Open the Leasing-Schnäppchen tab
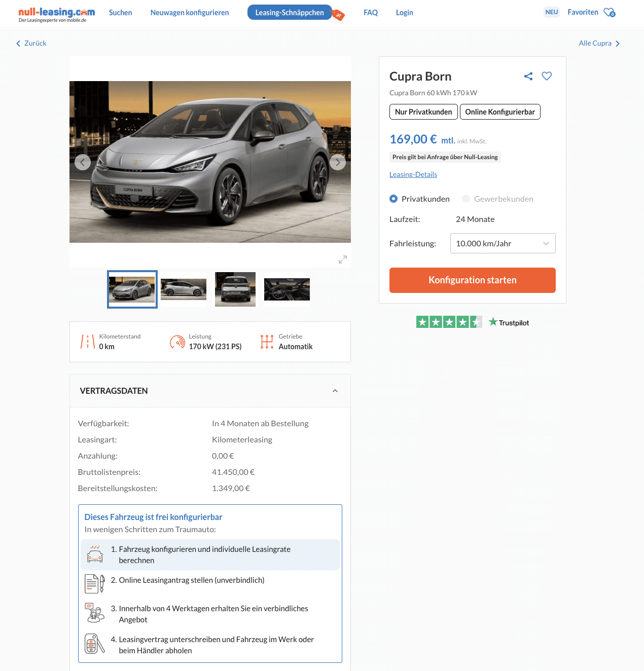644x671 pixels. click(290, 13)
